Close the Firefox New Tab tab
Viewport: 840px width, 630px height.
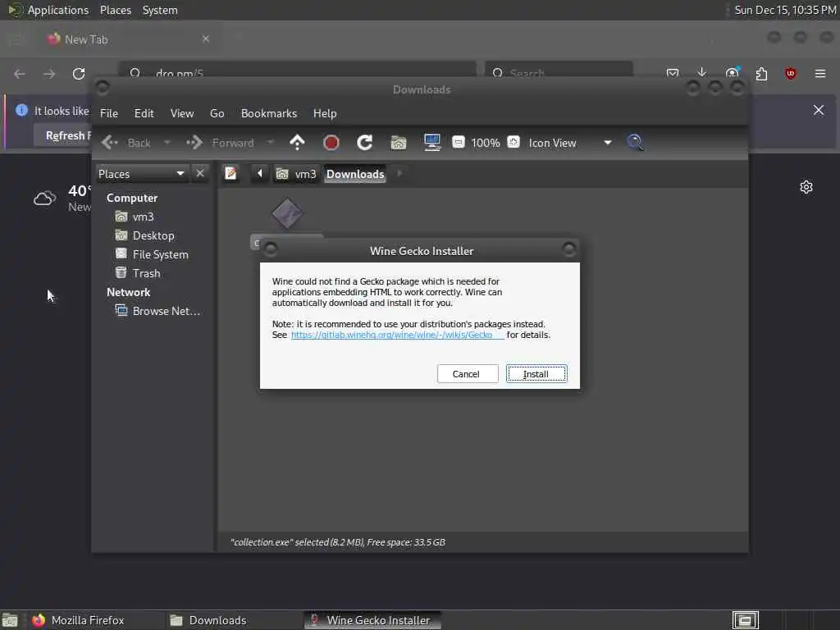pyautogui.click(x=206, y=39)
